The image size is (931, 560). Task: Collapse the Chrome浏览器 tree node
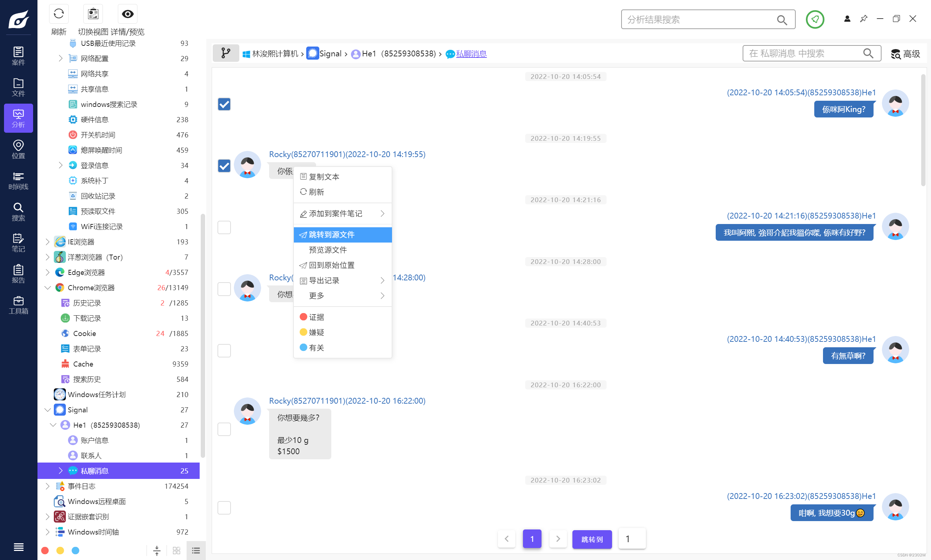coord(48,288)
